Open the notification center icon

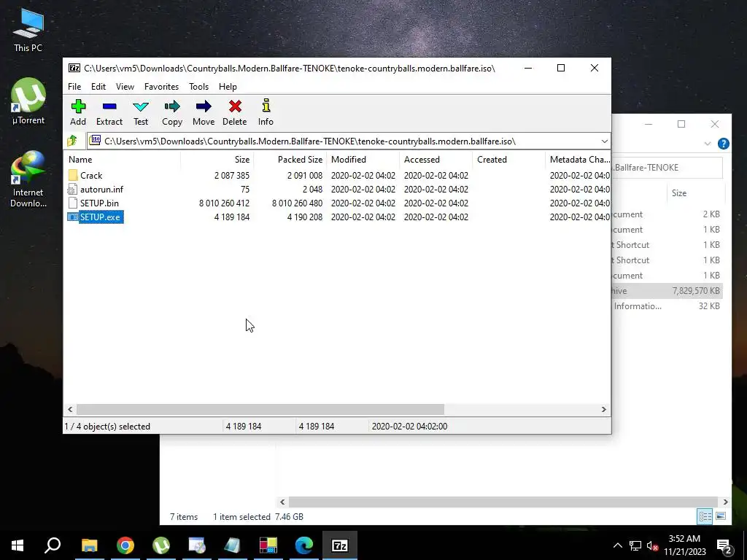tap(724, 545)
